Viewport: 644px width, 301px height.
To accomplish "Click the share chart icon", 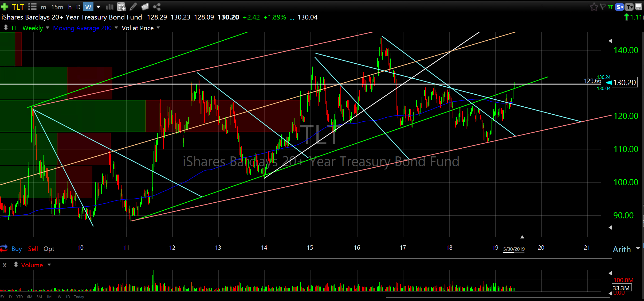I will tap(157, 7).
